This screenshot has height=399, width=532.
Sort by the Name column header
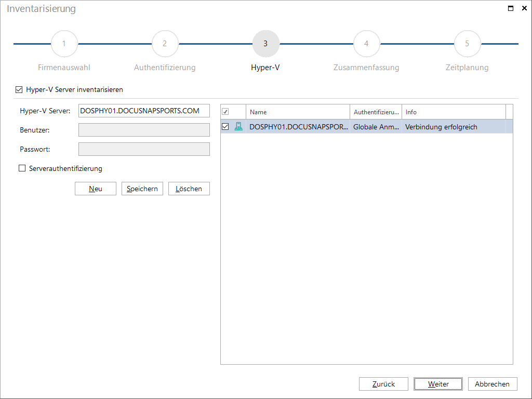click(x=298, y=112)
